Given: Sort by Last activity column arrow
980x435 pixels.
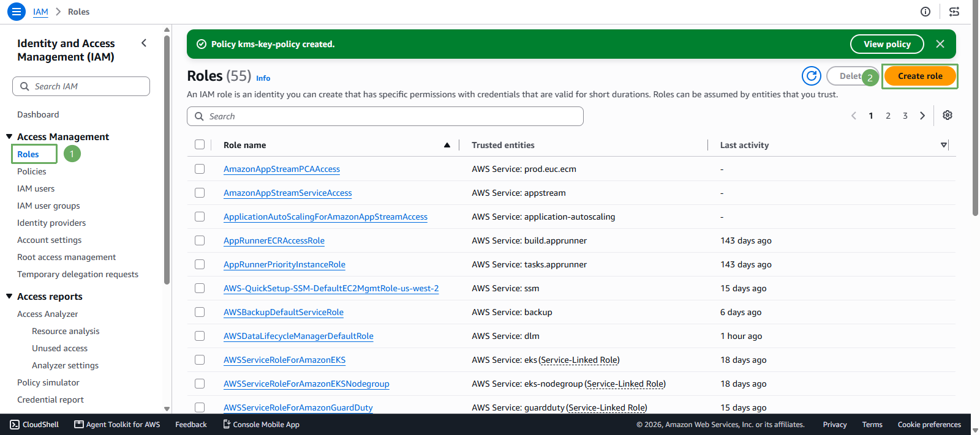Looking at the screenshot, I should pyautogui.click(x=944, y=145).
